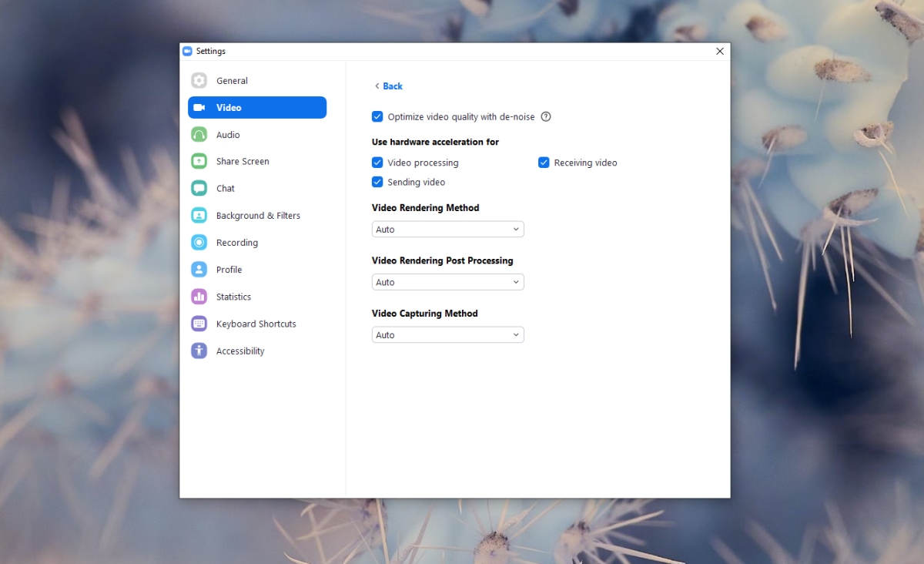Select the Audio settings tab

point(257,135)
